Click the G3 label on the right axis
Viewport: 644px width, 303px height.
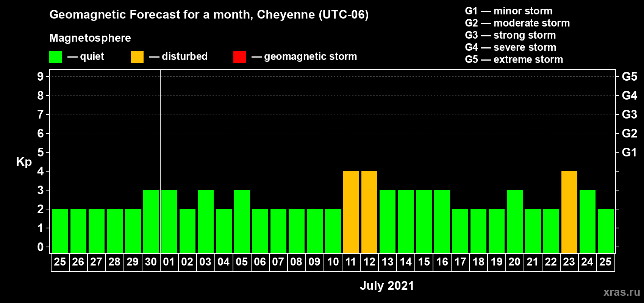[630, 114]
